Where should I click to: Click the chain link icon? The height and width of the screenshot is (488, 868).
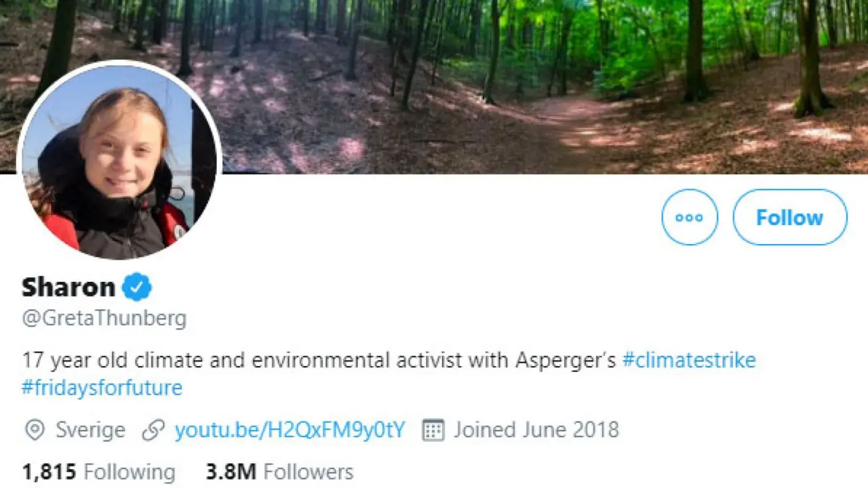(x=153, y=430)
